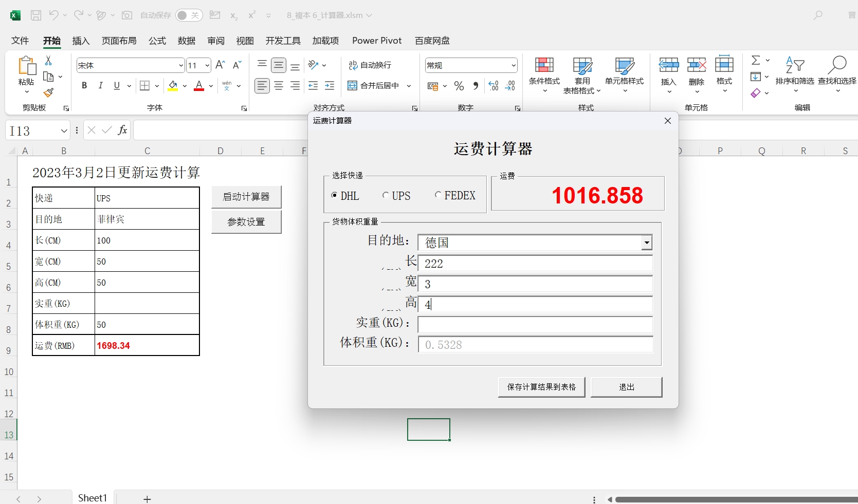Click the superscript x² icon
Screen dimensions: 858x504
tap(252, 15)
